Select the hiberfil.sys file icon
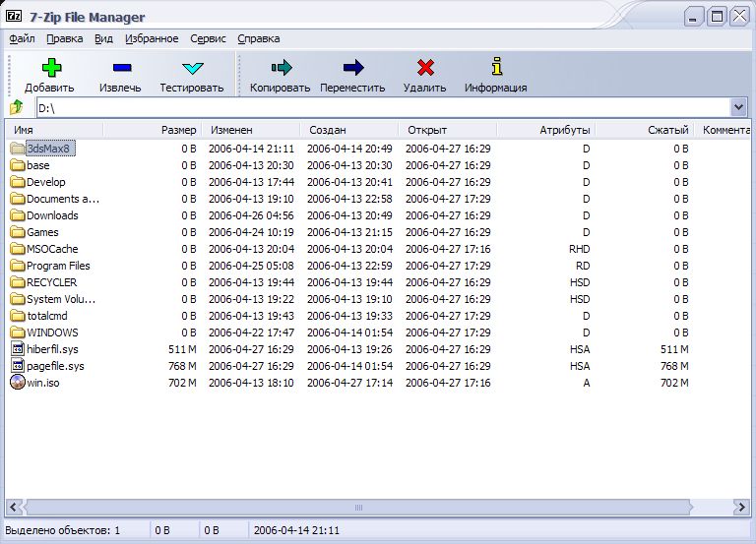 point(18,349)
